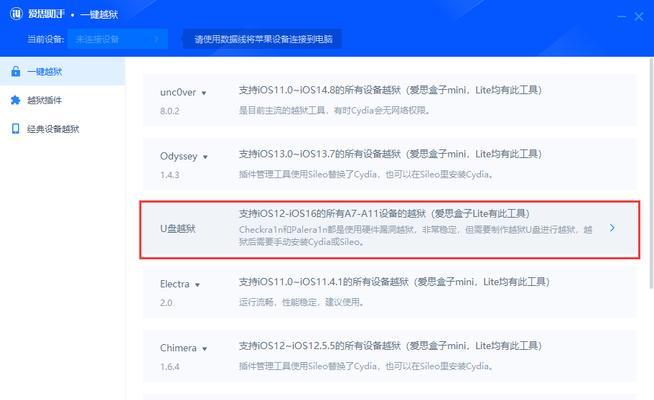Open the 当前设备 device dropdown
This screenshot has width=654, height=400.
pos(118,39)
